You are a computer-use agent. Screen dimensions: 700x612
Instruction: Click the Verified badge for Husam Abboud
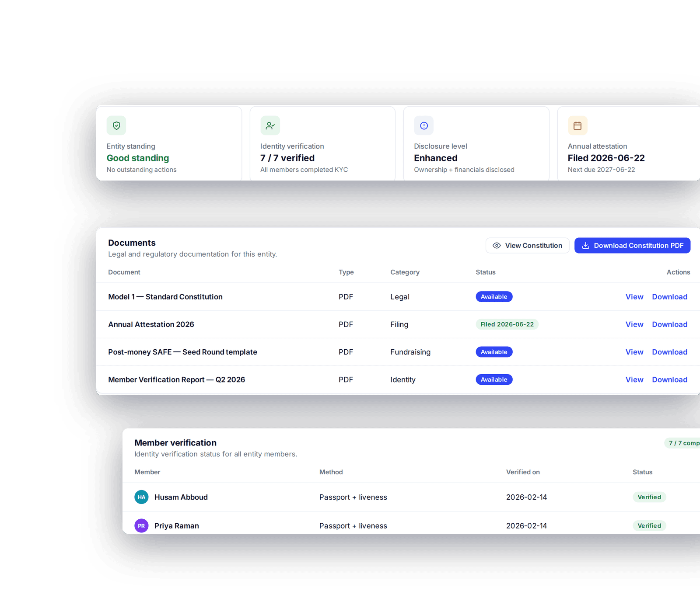(x=649, y=497)
